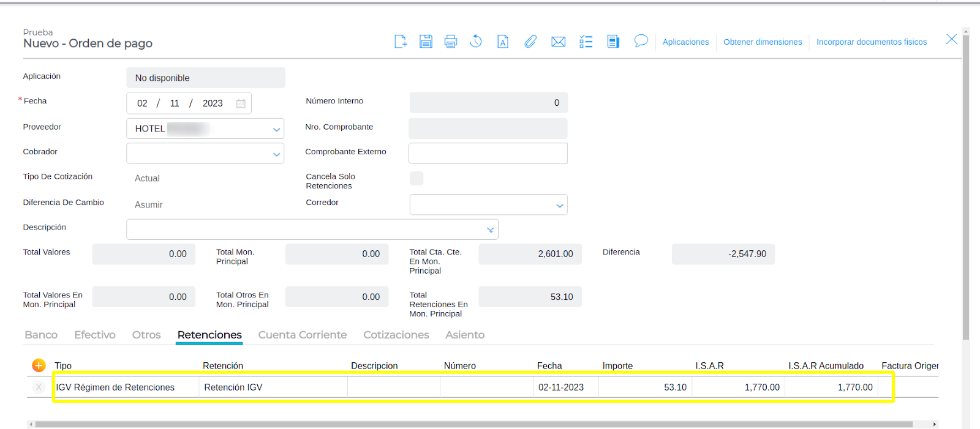Open the comments speech bubble icon
The image size is (980, 429).
[641, 41]
